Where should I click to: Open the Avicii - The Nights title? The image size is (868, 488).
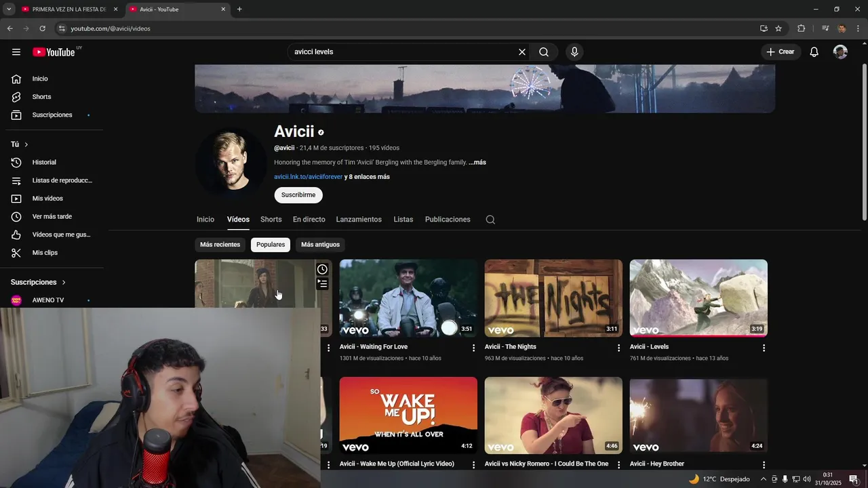tap(511, 347)
